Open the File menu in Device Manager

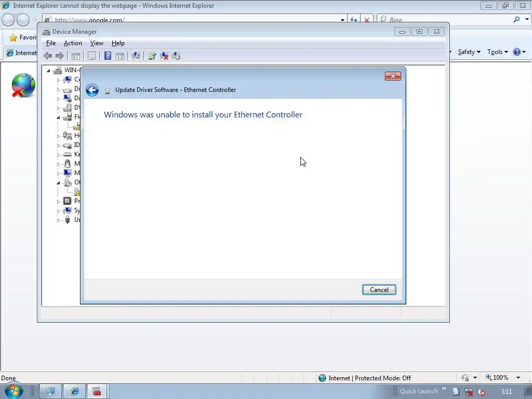51,43
